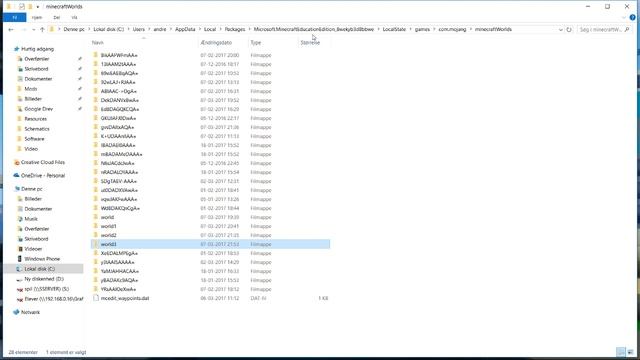640x360 pixels.
Task: Select Lokal disk (C:) in sidebar
Action: tap(40, 269)
